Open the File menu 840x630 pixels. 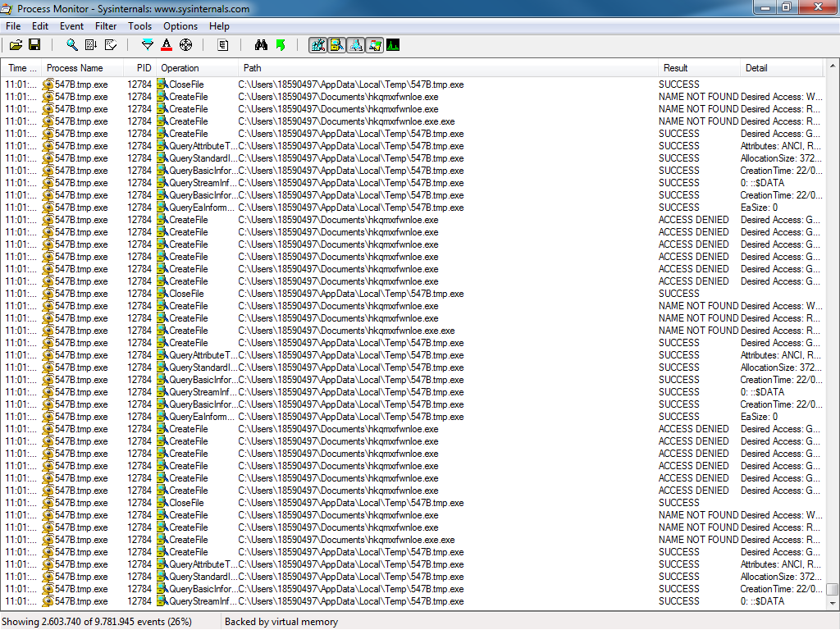click(x=13, y=26)
